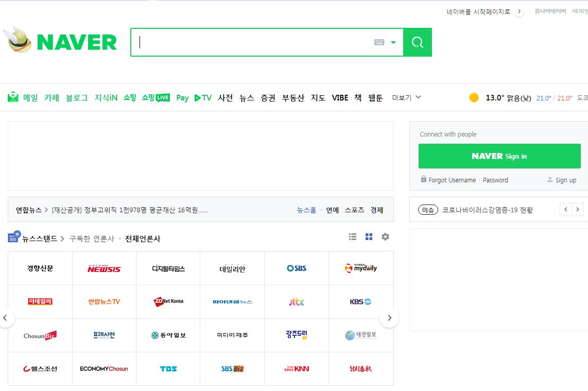Click the green search magnifier button
The height and width of the screenshot is (391, 588).
coord(418,42)
